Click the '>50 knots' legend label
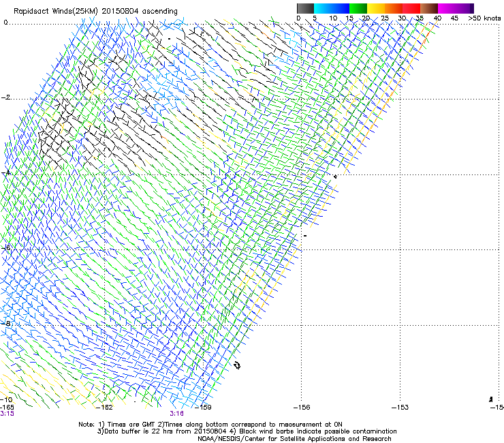Image resolution: width=504 pixels, height=443 pixels. point(484,18)
